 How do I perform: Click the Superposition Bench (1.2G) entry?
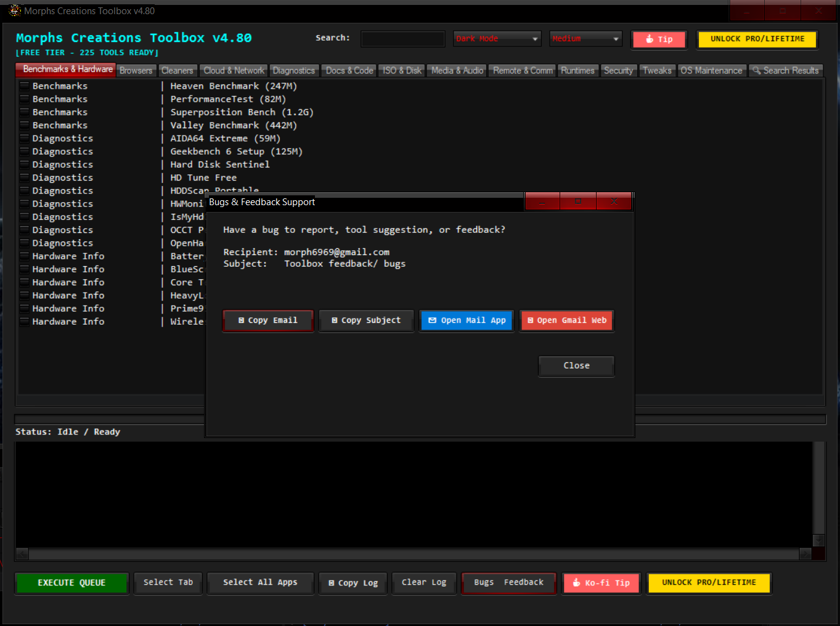coord(242,112)
